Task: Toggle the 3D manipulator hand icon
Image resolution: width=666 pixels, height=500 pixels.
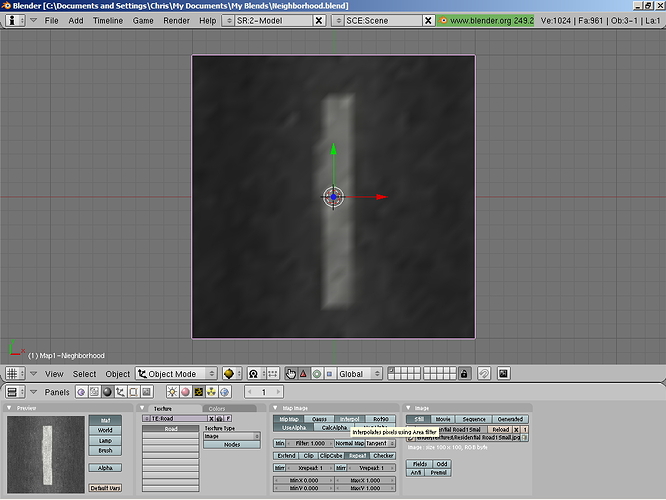Action: click(x=291, y=373)
